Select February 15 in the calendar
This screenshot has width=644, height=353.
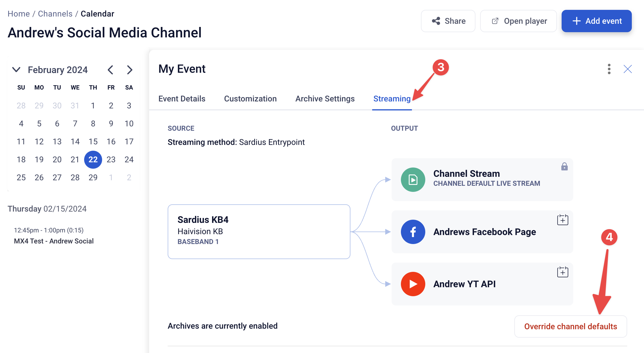93,141
